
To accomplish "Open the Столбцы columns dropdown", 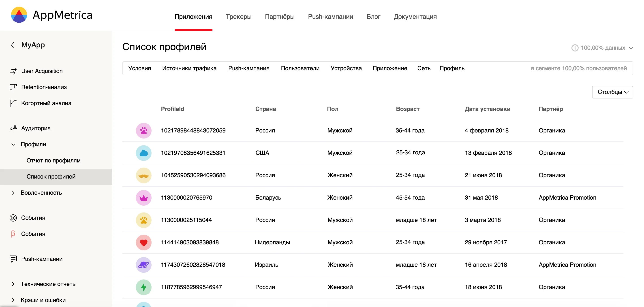I will tap(612, 92).
